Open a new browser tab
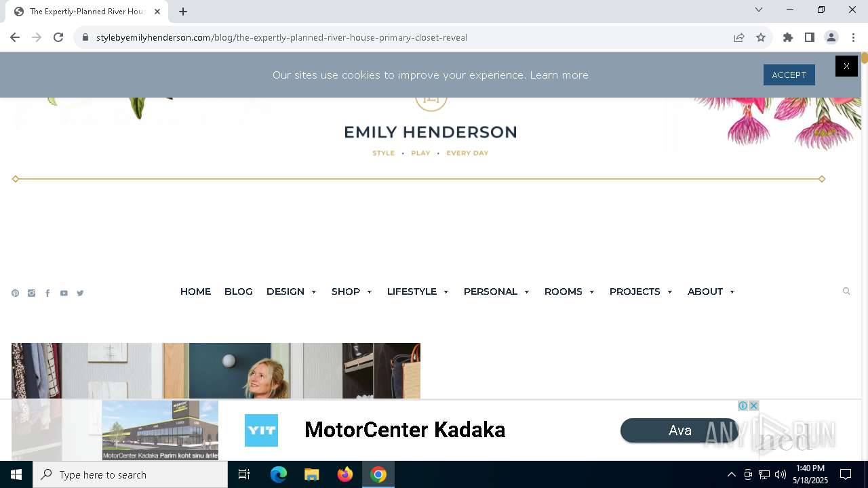 183,12
